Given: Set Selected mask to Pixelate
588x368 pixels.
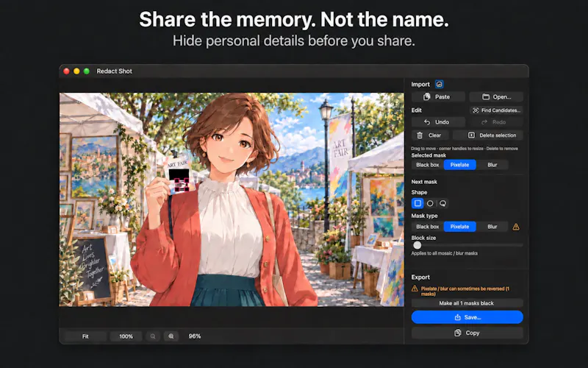Looking at the screenshot, I should click(x=460, y=165).
